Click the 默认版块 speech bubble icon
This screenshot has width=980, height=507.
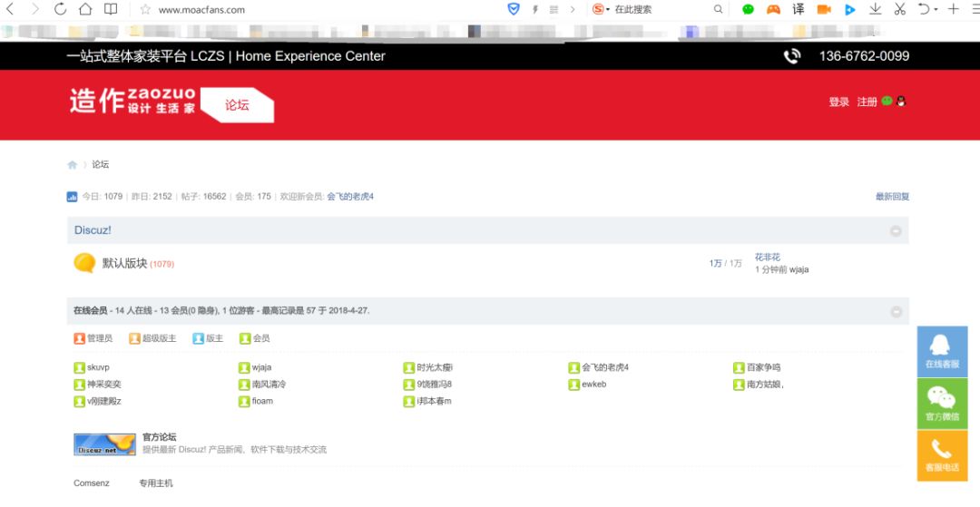[84, 263]
